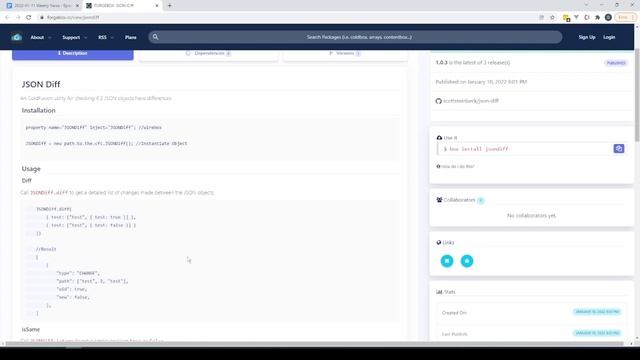The height and width of the screenshot is (360, 640).
Task: Open the scottsteinbeck/json-diff GitHub link
Action: (471, 101)
